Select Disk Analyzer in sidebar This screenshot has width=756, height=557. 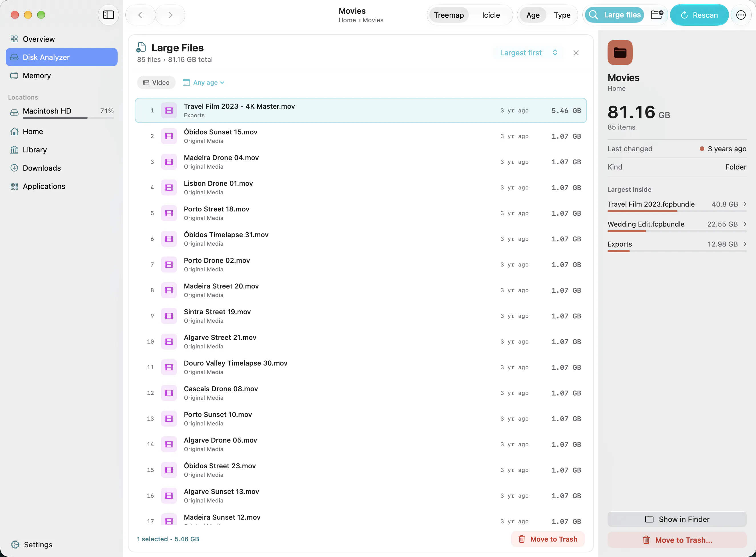pos(62,57)
